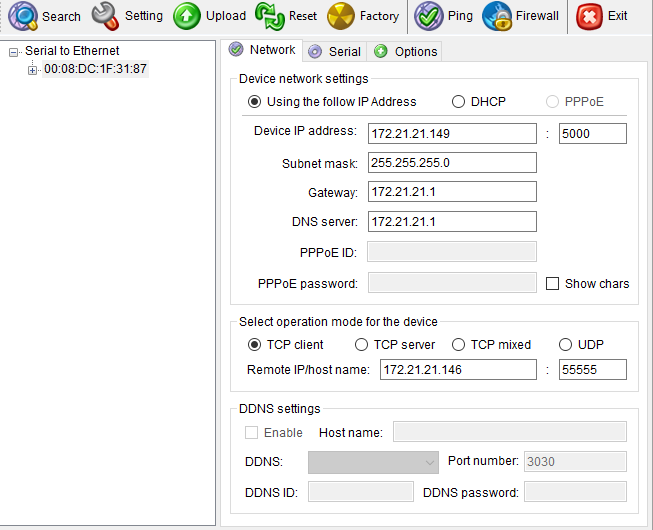Image resolution: width=653 pixels, height=530 pixels.
Task: Click the Subnet mask field
Action: [x=452, y=162]
